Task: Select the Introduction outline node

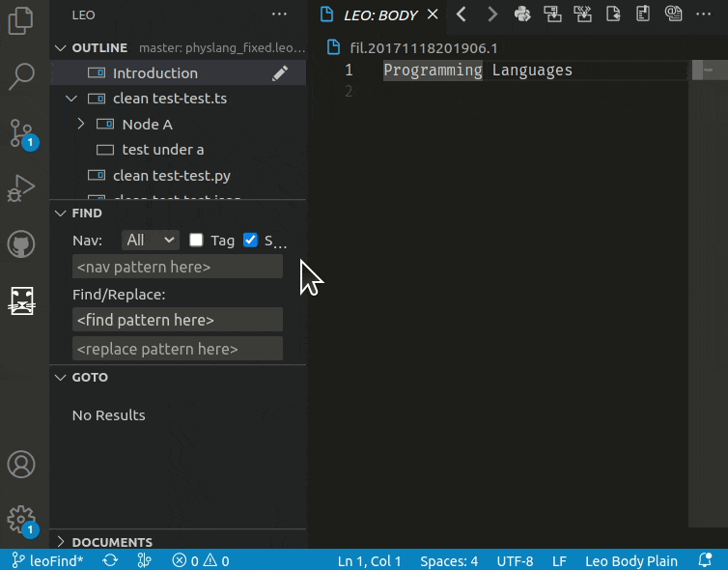Action: pos(155,72)
